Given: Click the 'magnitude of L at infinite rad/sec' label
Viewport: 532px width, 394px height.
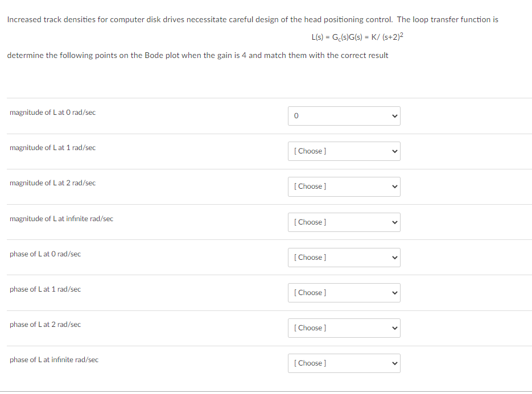Looking at the screenshot, I should pyautogui.click(x=61, y=219).
